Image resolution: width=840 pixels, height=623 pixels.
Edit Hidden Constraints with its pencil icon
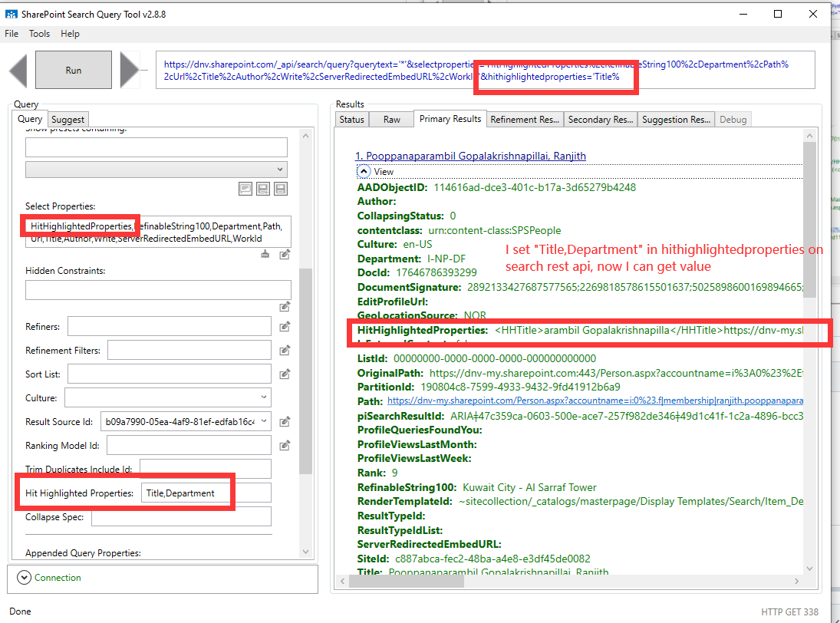pyautogui.click(x=284, y=305)
